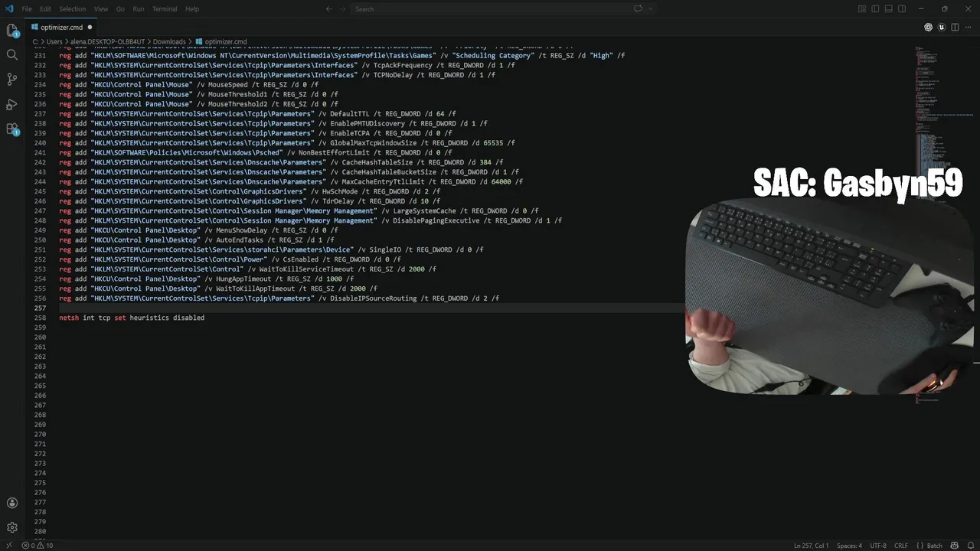
Task: Click TcpAckFrequency on line 232
Action: click(403, 66)
